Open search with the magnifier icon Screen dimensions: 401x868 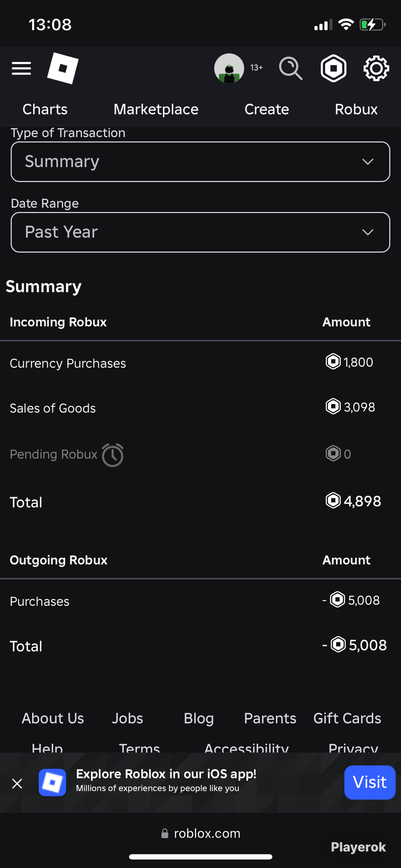click(291, 68)
